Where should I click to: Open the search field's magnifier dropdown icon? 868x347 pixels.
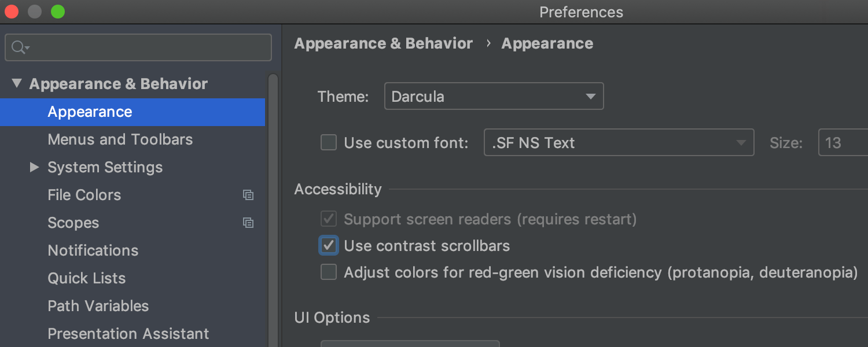[x=18, y=47]
